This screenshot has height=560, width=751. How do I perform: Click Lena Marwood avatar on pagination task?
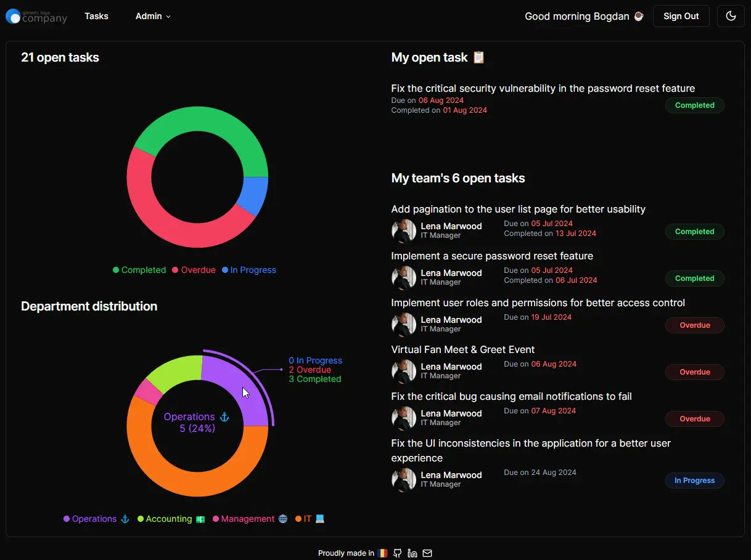coord(404,231)
